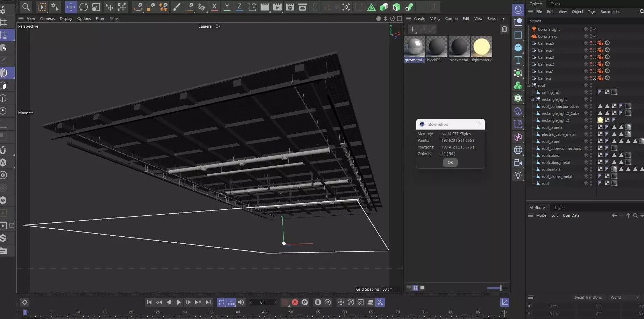The image size is (644, 319).
Task: Select the yellow lightmaterial swatch
Action: click(481, 47)
